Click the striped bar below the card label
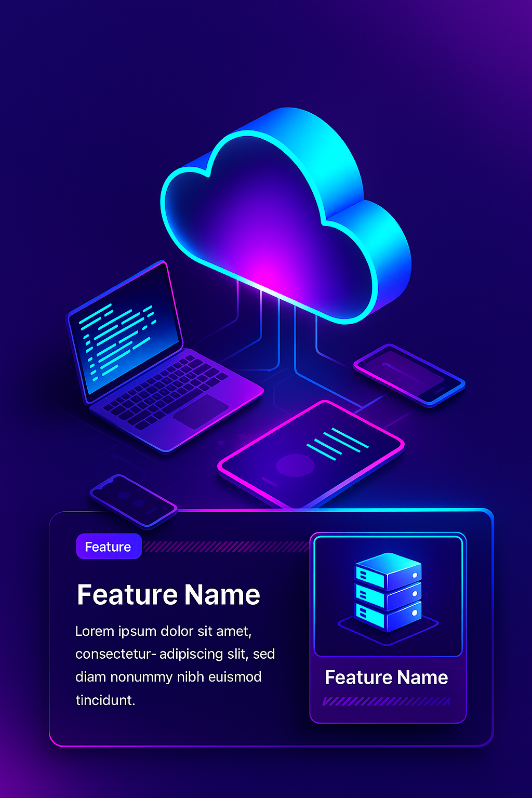This screenshot has width=532, height=798. pyautogui.click(x=386, y=701)
